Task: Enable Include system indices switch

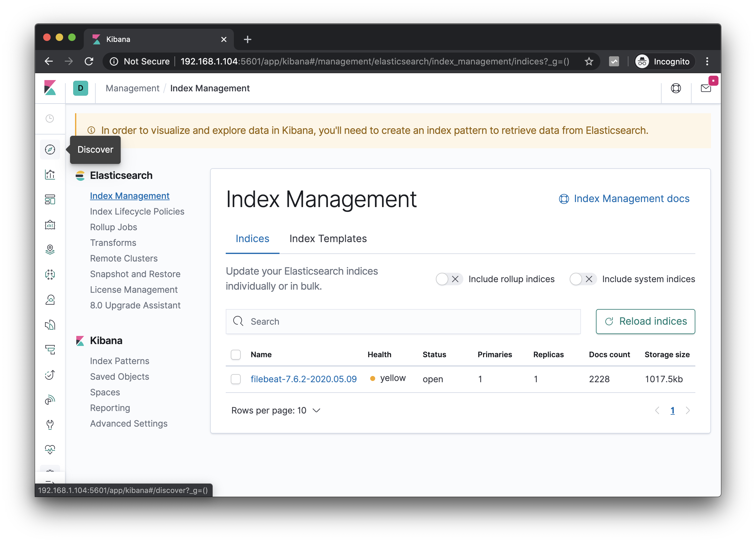Action: coord(582,279)
